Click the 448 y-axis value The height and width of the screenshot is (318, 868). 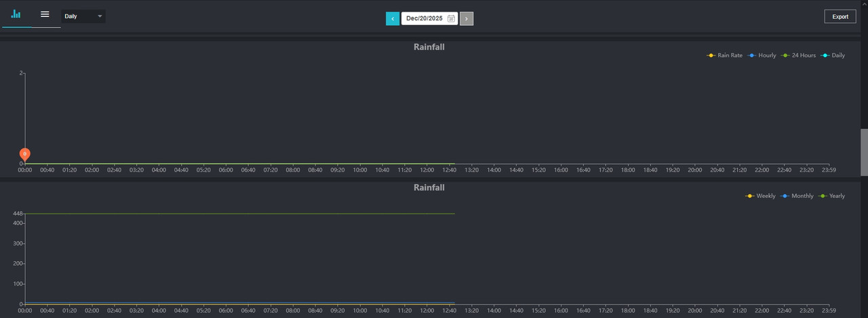coord(18,214)
